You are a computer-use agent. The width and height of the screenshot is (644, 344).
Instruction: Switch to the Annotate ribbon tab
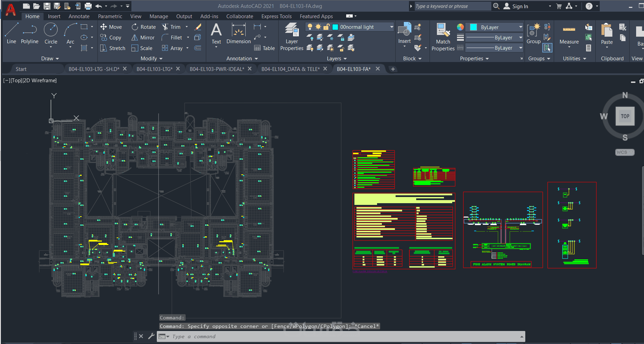(79, 16)
